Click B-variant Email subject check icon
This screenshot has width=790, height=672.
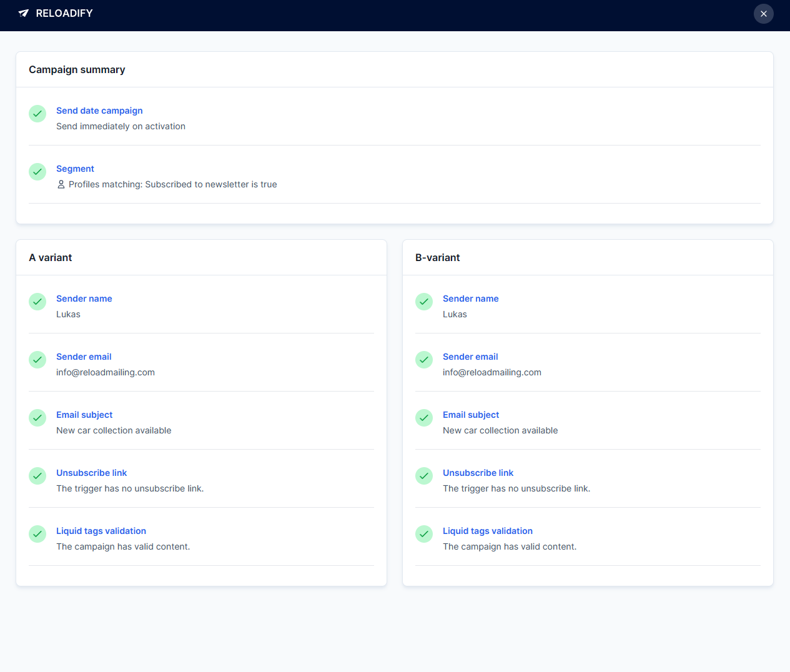(x=424, y=418)
